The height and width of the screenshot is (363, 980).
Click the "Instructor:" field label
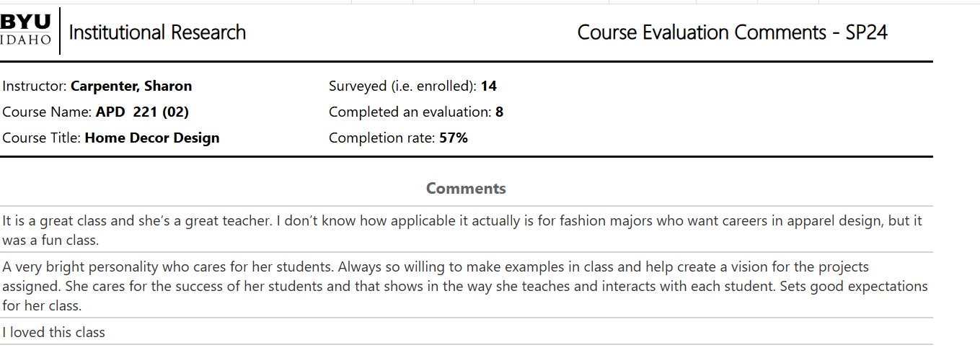[x=35, y=86]
